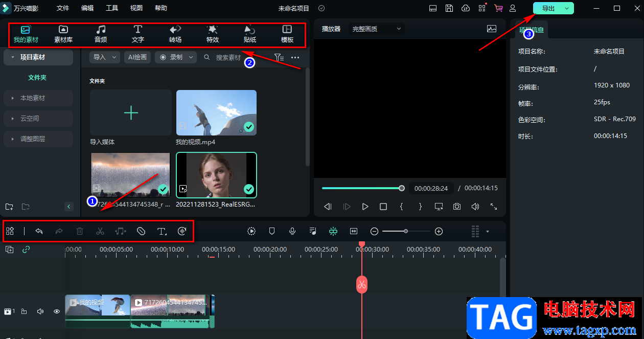Click the tag crop icon on timeline toolbar
The height and width of the screenshot is (339, 644).
pyautogui.click(x=141, y=231)
